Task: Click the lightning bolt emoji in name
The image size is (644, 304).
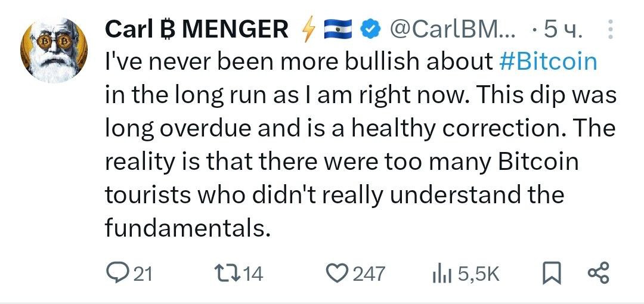Action: 308,30
